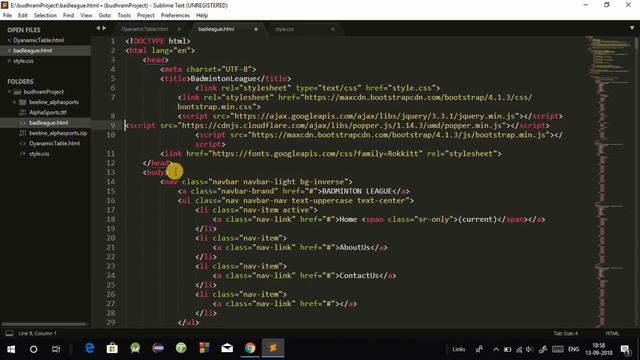
Task: Click the budhramProject folder icon
Action: (x=18, y=92)
